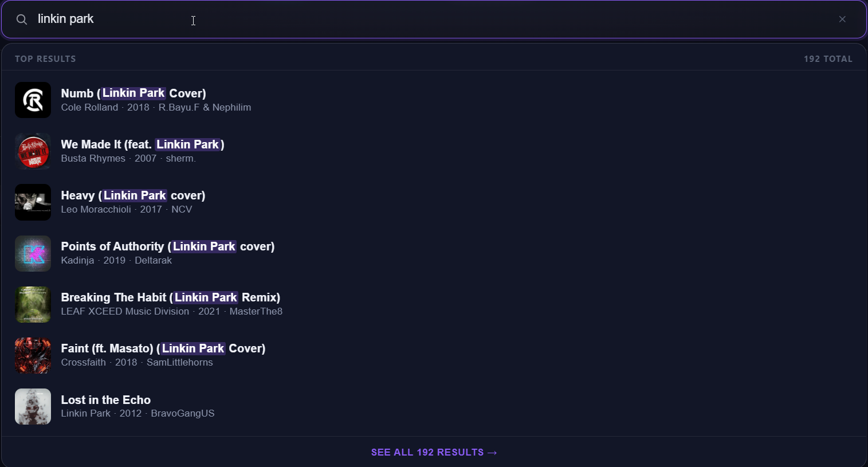This screenshot has width=868, height=467.
Task: Click the 192 TOTAL count label
Action: click(828, 59)
